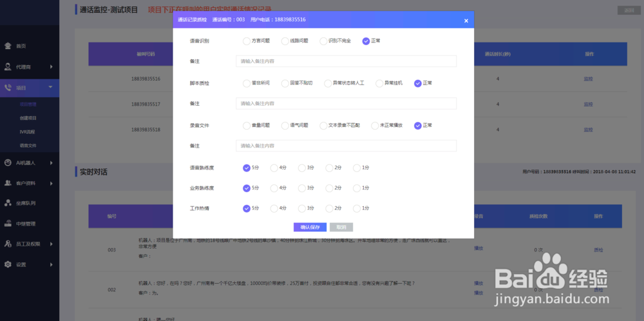Focus the 备注 field under 脚本质检

tap(346, 104)
